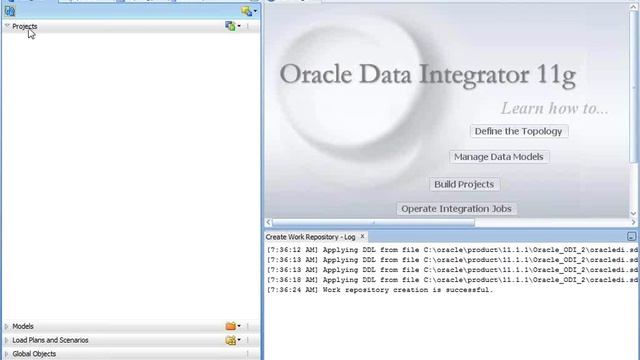Select the Create Work Repository - Log tab
640x360 pixels.
[x=310, y=237]
